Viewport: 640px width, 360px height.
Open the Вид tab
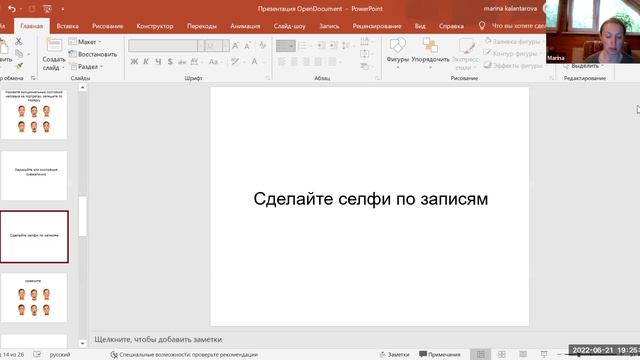(x=420, y=26)
